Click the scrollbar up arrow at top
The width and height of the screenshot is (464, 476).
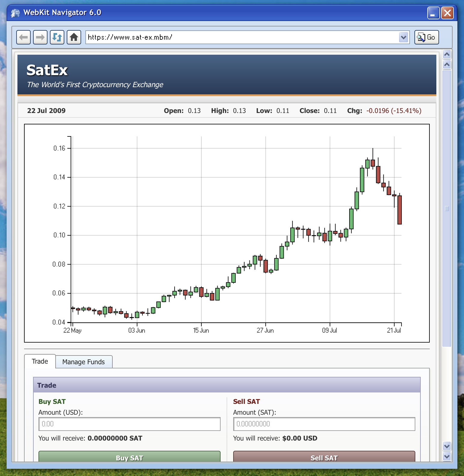(x=447, y=54)
